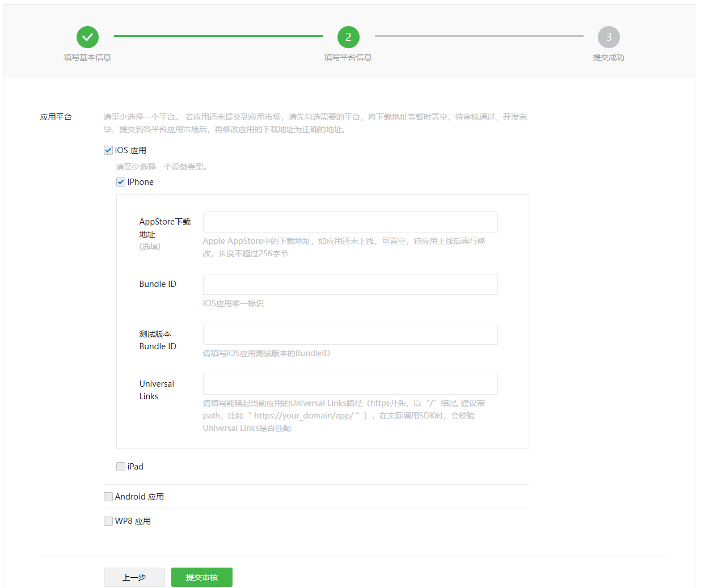Click the 提交成功 step label
This screenshot has width=705, height=588.
pyautogui.click(x=609, y=57)
